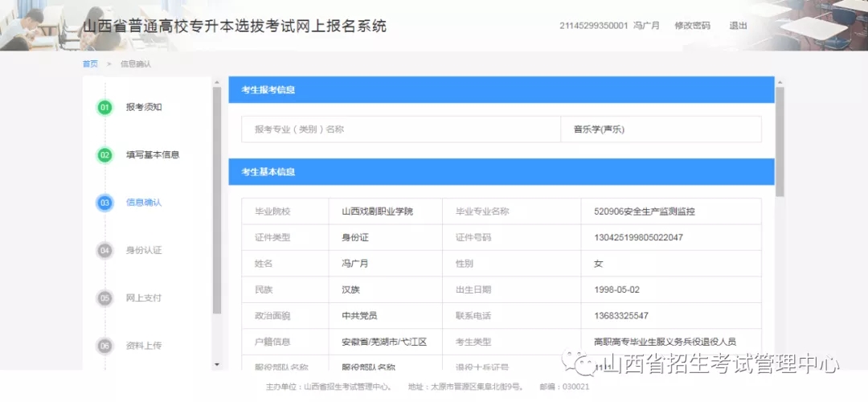
Task: Click the 政治面貌 label
Action: coord(272,316)
